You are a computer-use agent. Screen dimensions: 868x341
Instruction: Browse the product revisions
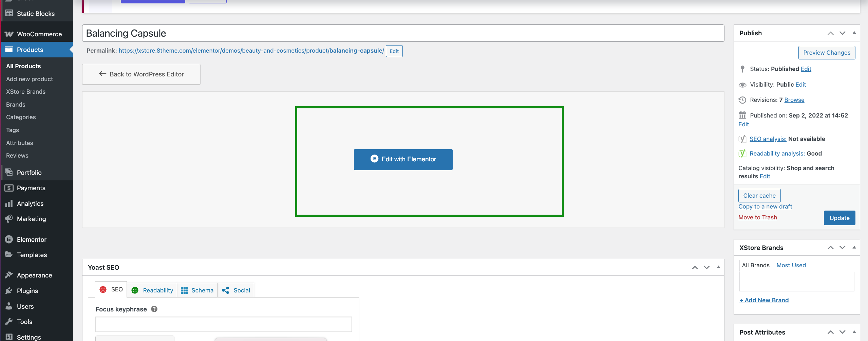coord(794,100)
